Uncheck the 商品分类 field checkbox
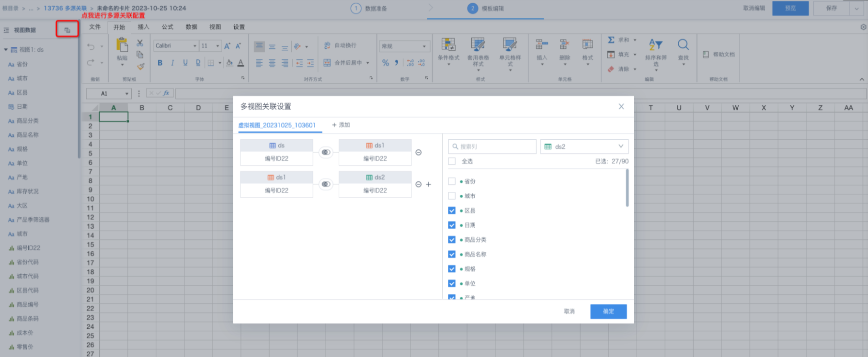Screen dimensions: 868x357 452,240
